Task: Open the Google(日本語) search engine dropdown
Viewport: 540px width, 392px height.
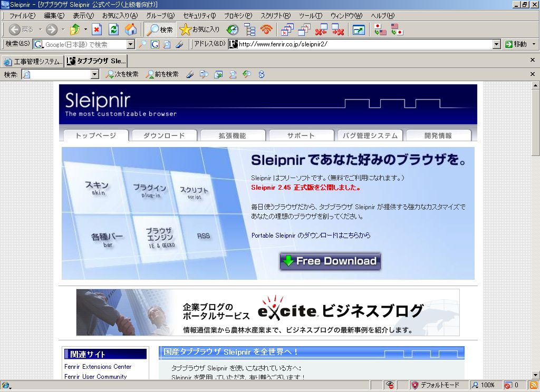Action: pos(130,44)
